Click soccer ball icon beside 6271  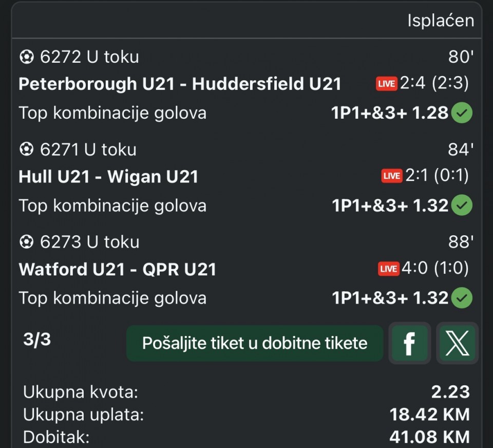pyautogui.click(x=26, y=150)
